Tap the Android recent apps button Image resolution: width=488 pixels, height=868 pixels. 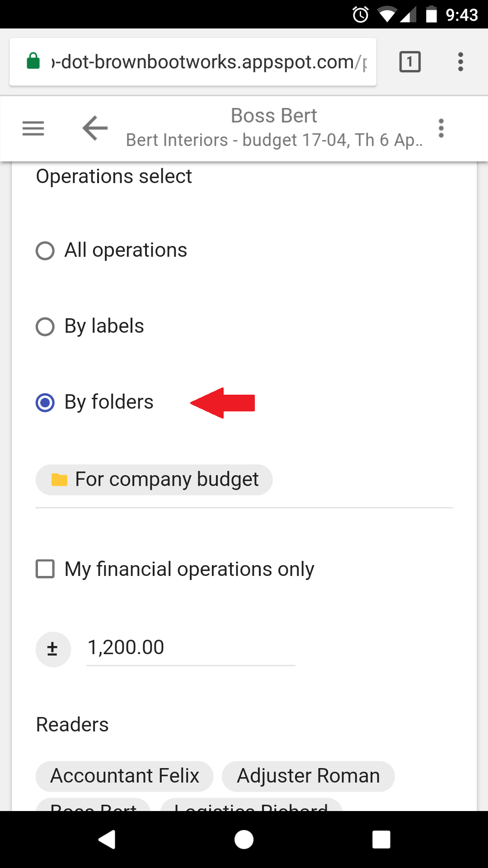click(381, 840)
